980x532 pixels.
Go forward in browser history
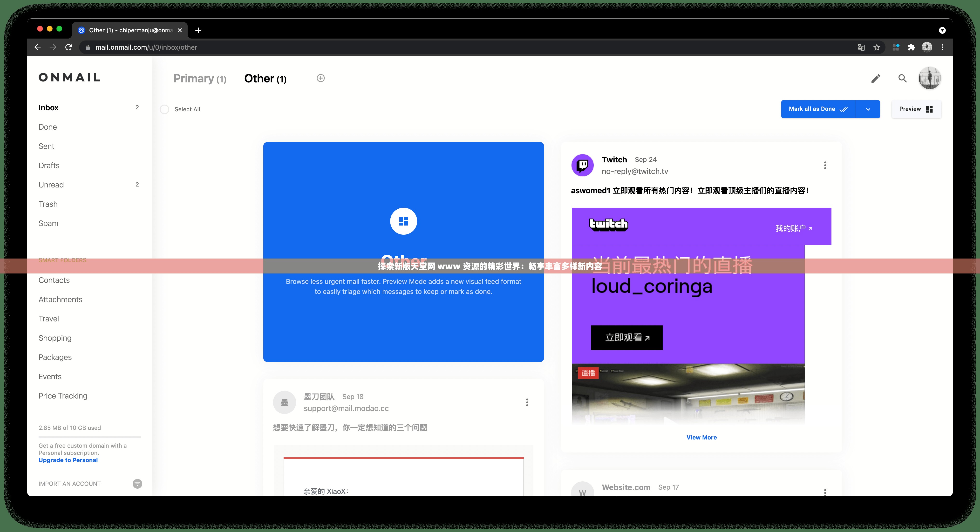53,47
